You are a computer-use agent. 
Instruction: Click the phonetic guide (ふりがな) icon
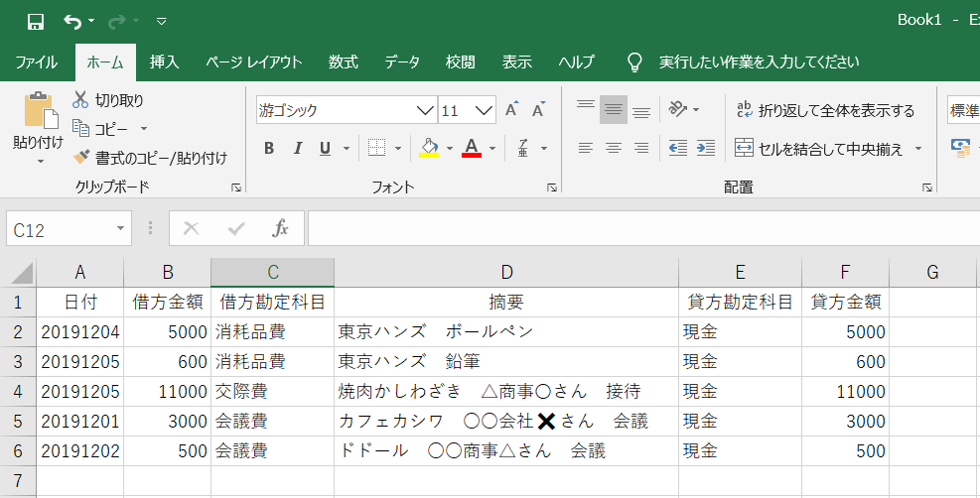click(524, 148)
